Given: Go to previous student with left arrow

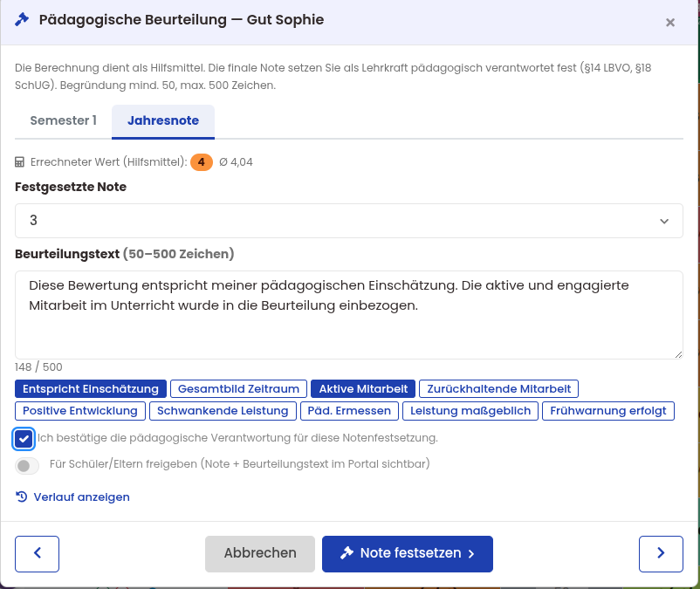Looking at the screenshot, I should tap(37, 554).
